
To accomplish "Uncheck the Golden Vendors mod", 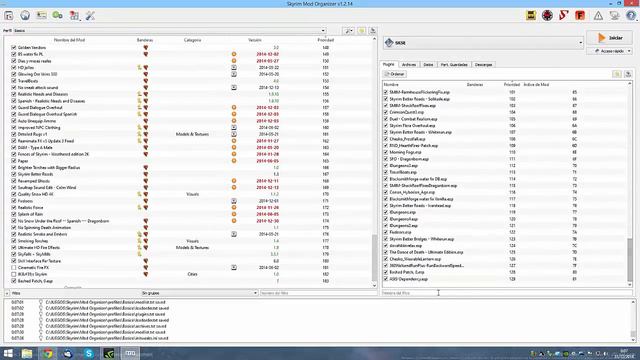I will 13,47.
